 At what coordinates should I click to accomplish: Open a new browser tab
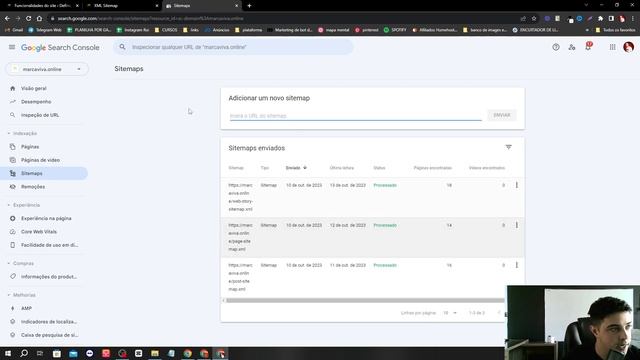(249, 6)
